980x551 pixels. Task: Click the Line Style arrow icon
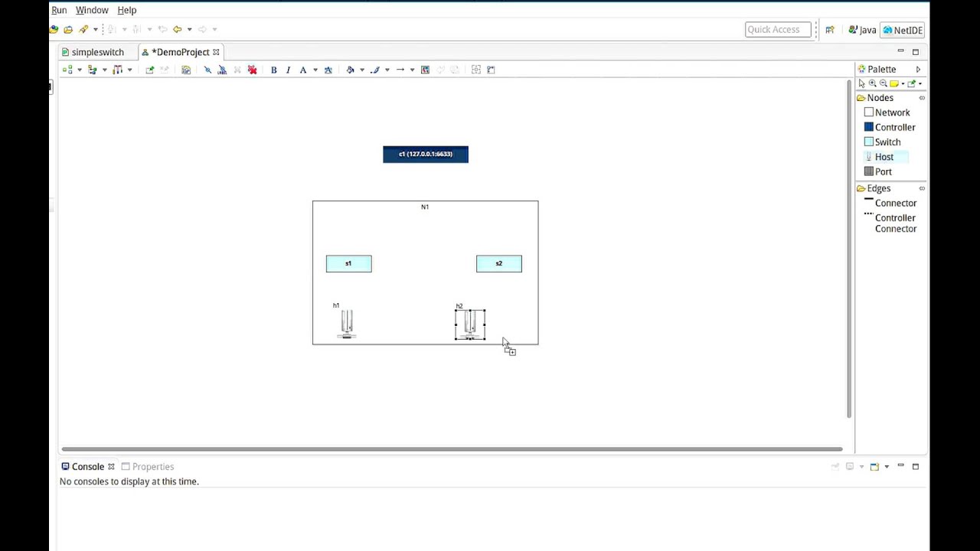pos(400,70)
